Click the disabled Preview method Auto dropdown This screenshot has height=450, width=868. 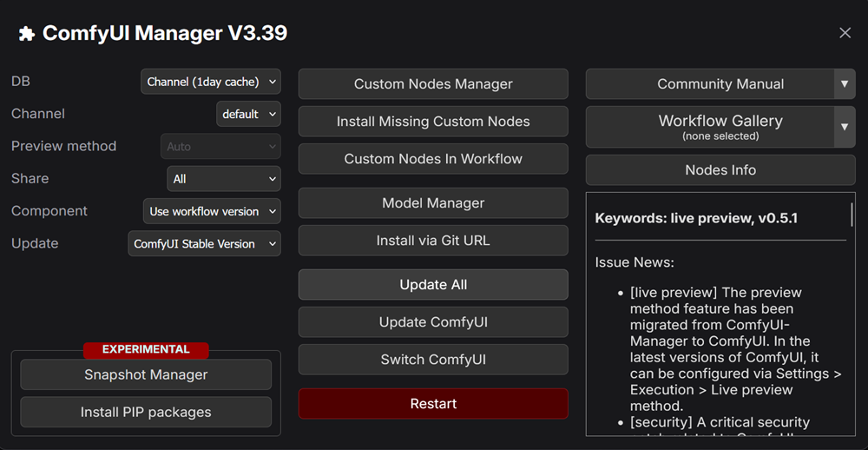click(x=220, y=146)
